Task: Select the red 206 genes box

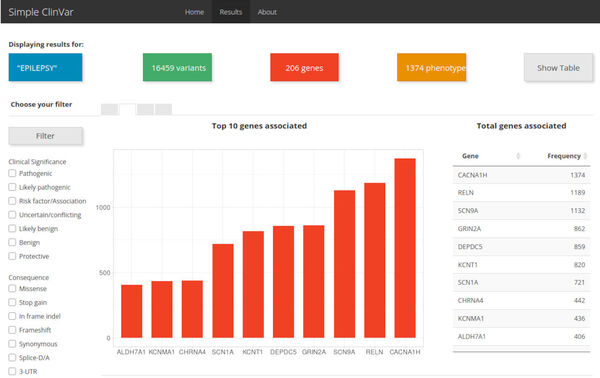Action: [305, 67]
